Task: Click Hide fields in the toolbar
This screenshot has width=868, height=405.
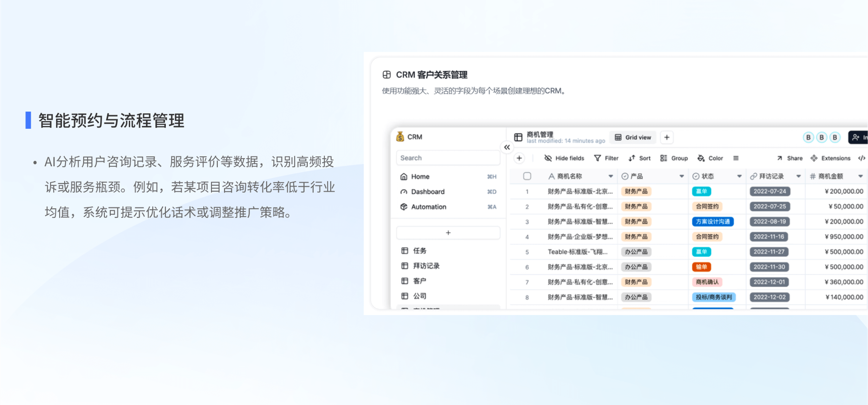Action: tap(564, 159)
